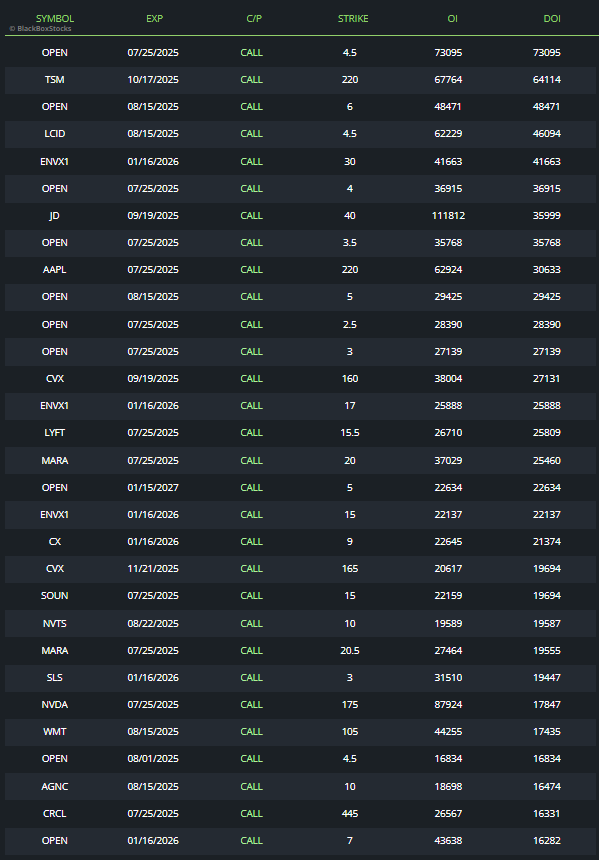Click the NVDA symbol
The width and height of the screenshot is (599, 860).
55,705
